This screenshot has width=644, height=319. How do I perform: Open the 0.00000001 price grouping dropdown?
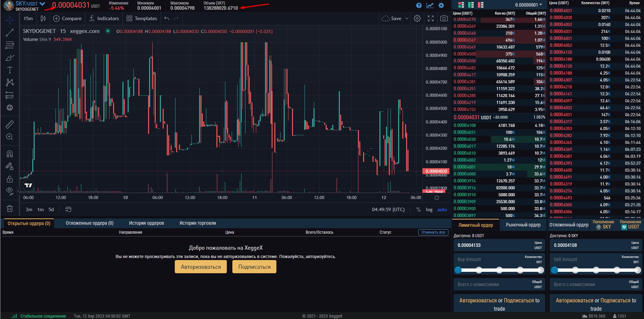529,5
